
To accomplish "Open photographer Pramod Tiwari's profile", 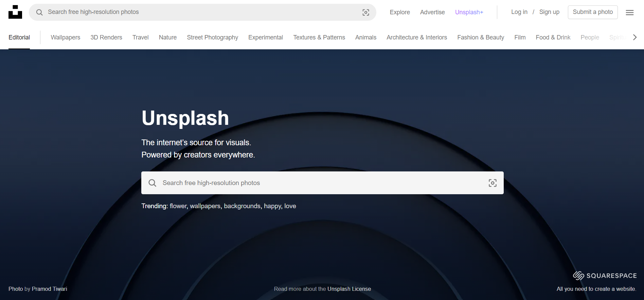I will pos(50,289).
